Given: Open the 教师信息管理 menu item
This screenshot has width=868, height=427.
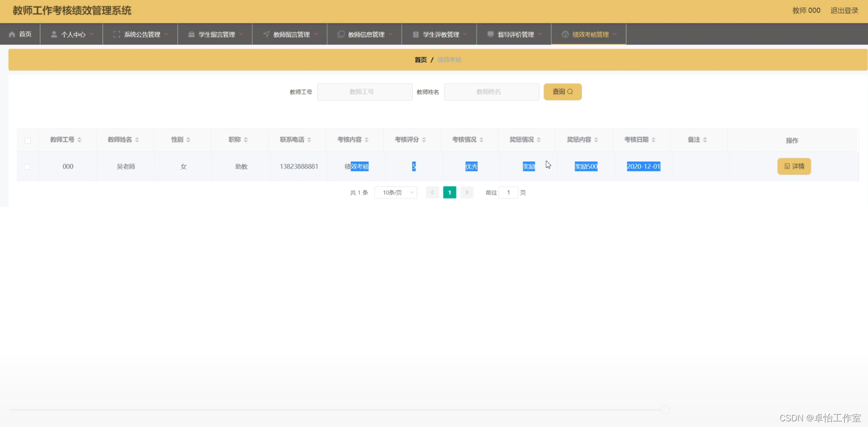Looking at the screenshot, I should coord(365,34).
